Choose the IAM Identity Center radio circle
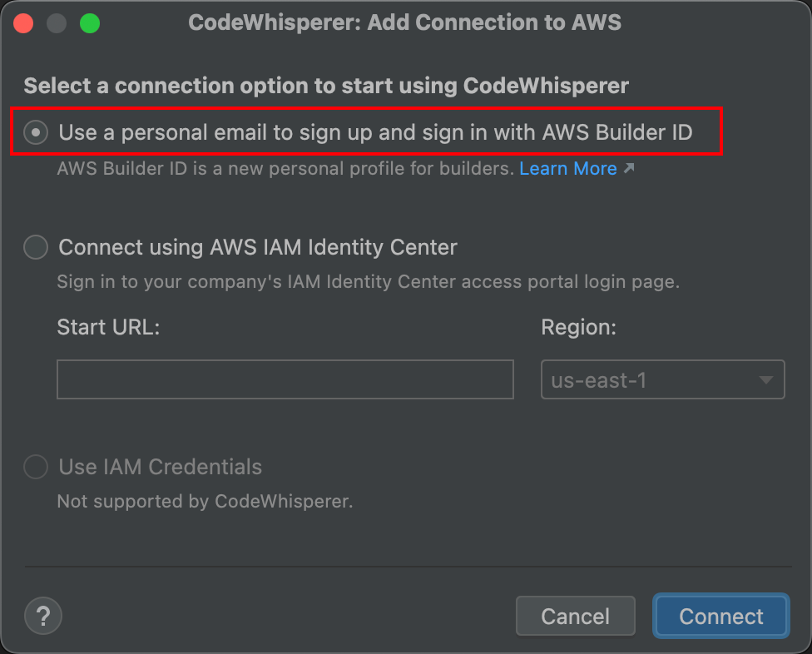The image size is (812, 654). coord(36,247)
